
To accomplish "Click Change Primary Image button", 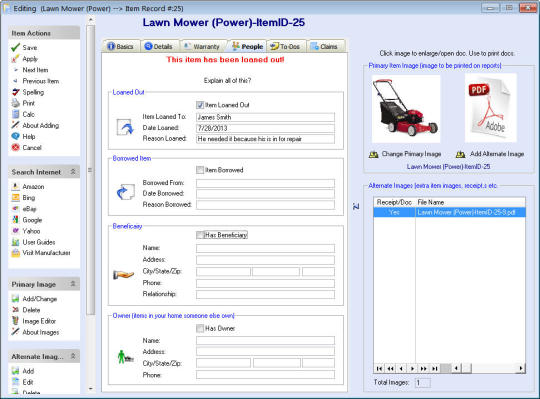I will click(x=405, y=154).
